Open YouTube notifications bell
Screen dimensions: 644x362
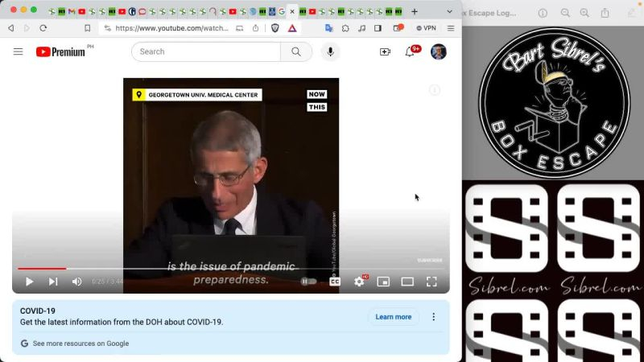(x=410, y=52)
